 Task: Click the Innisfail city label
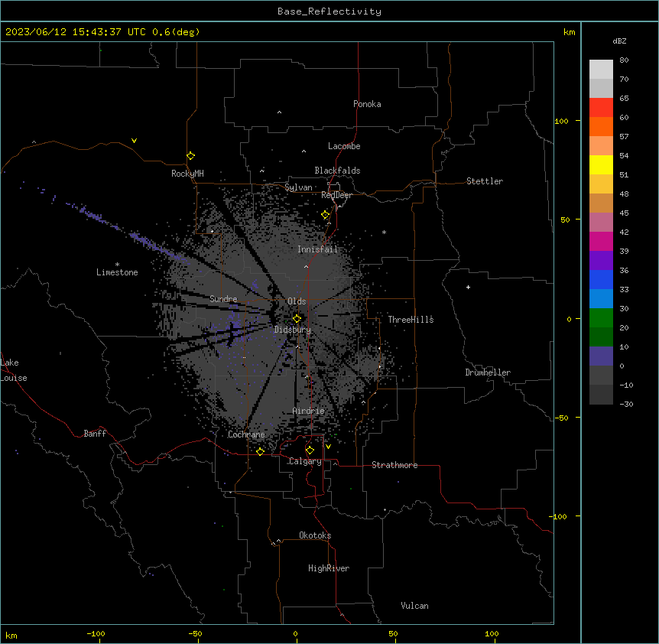click(317, 249)
